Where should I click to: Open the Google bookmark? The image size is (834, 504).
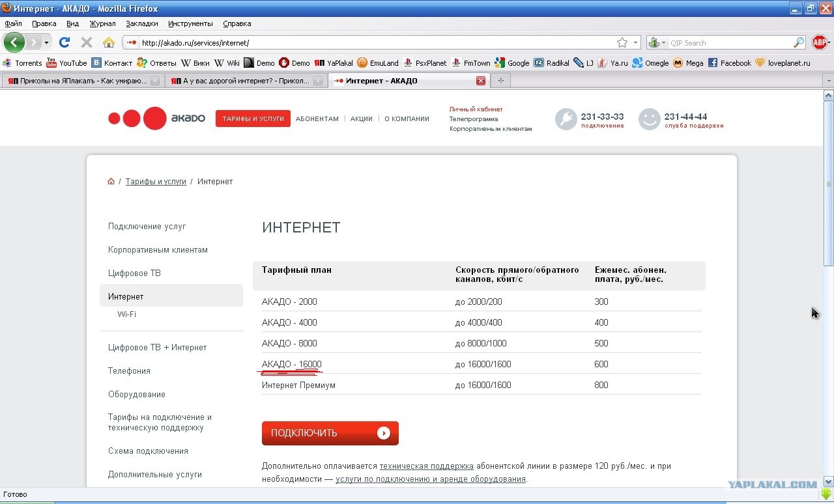512,63
